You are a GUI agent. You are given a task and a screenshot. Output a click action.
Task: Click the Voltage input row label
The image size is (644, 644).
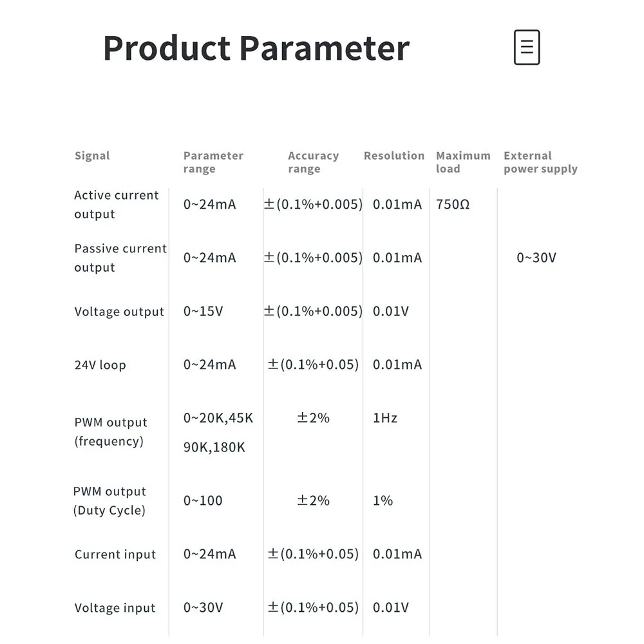pos(115,608)
